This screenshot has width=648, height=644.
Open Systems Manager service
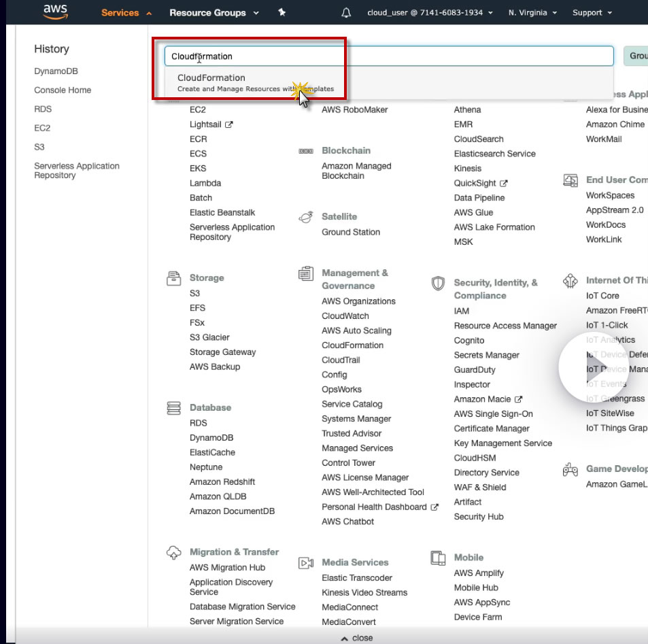[x=356, y=419]
